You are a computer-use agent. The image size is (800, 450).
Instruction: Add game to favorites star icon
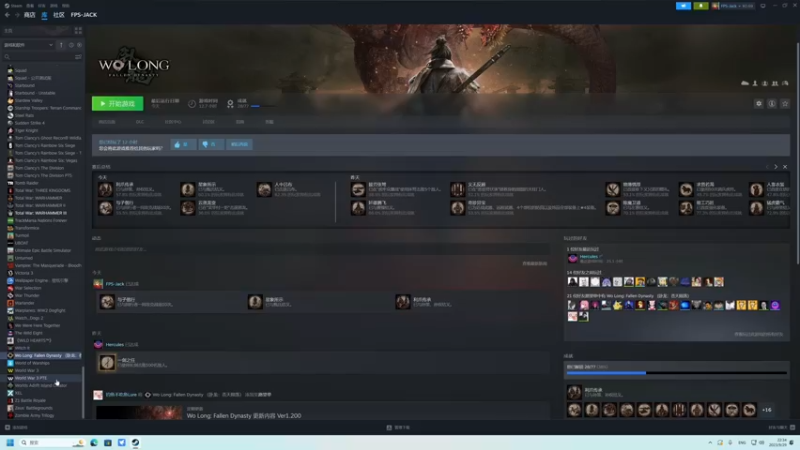(785, 104)
